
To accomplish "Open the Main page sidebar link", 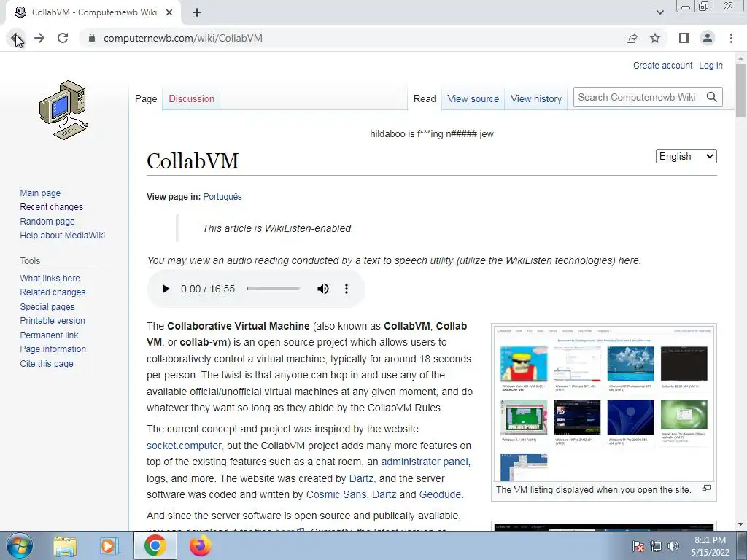I will [x=40, y=192].
